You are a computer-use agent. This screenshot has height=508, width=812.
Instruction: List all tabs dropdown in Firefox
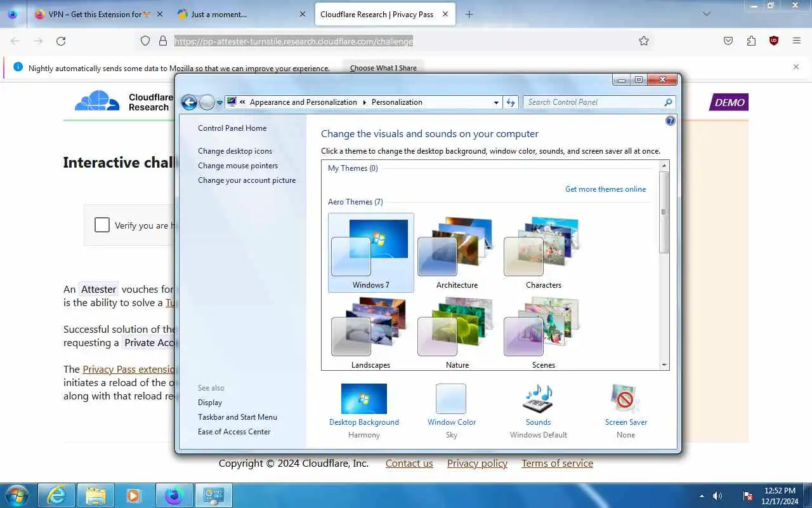coord(707,14)
